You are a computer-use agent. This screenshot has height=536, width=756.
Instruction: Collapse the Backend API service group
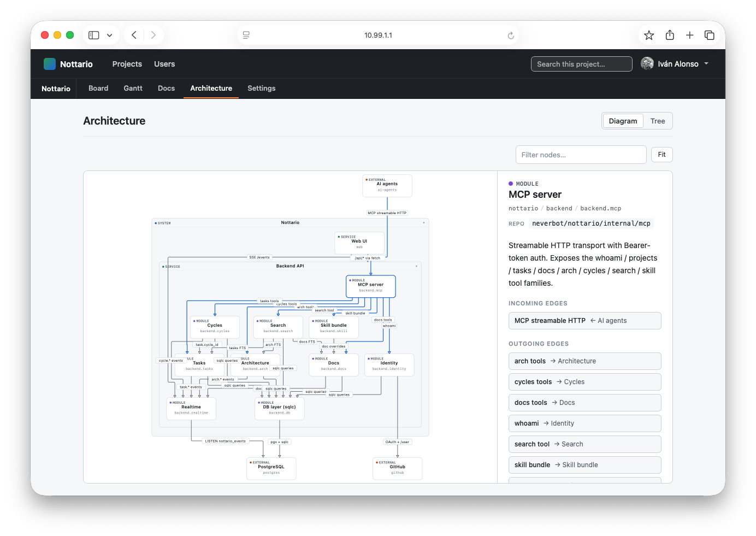[x=417, y=266]
